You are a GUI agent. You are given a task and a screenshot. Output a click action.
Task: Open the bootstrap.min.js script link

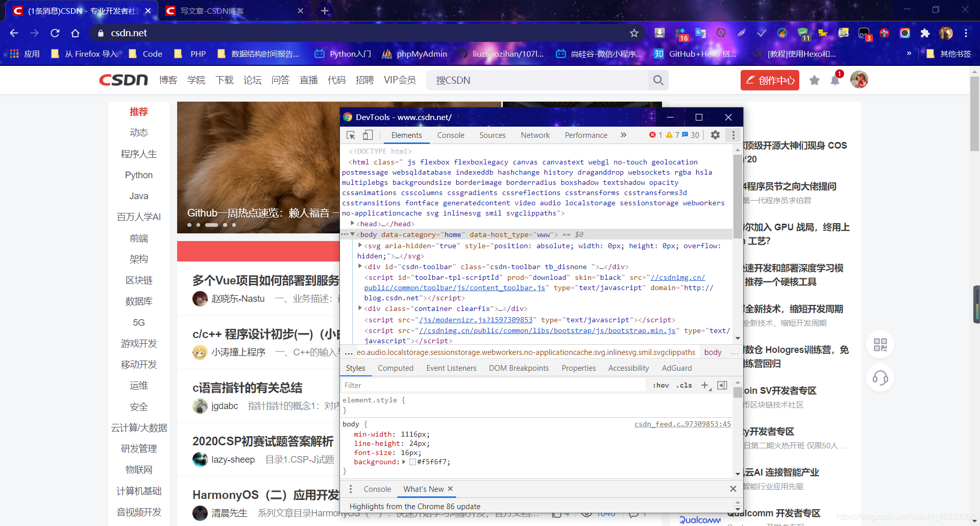click(547, 331)
